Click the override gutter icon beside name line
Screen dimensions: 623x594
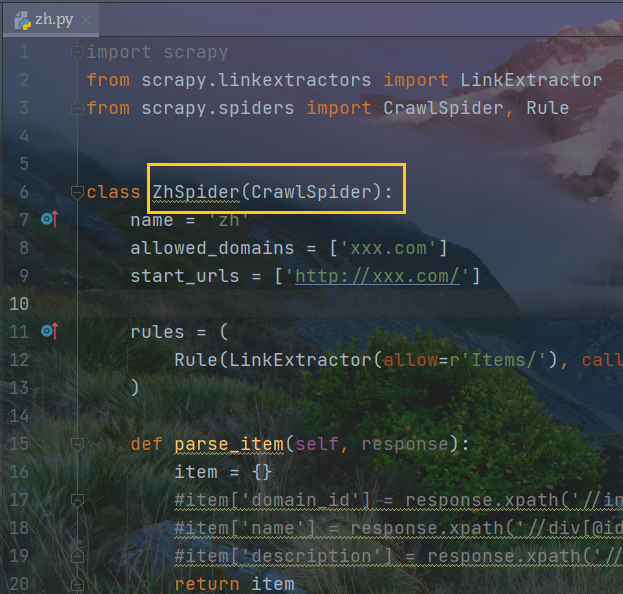(49, 219)
